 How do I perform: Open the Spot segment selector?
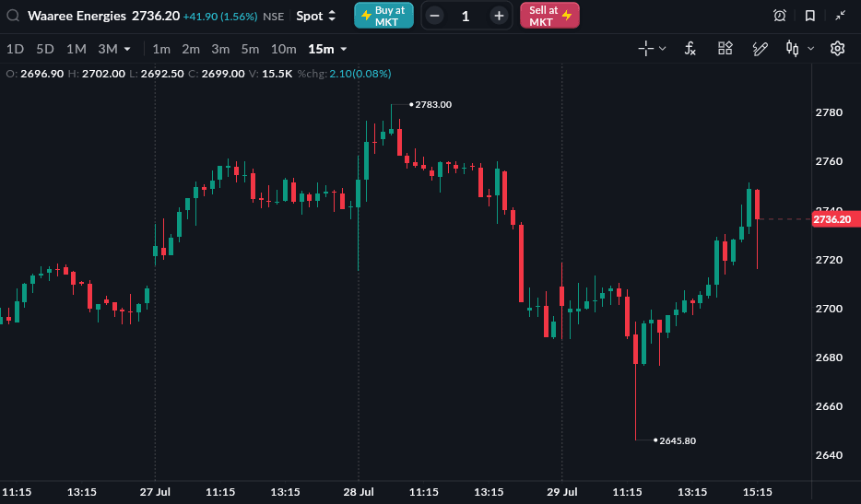pos(316,16)
